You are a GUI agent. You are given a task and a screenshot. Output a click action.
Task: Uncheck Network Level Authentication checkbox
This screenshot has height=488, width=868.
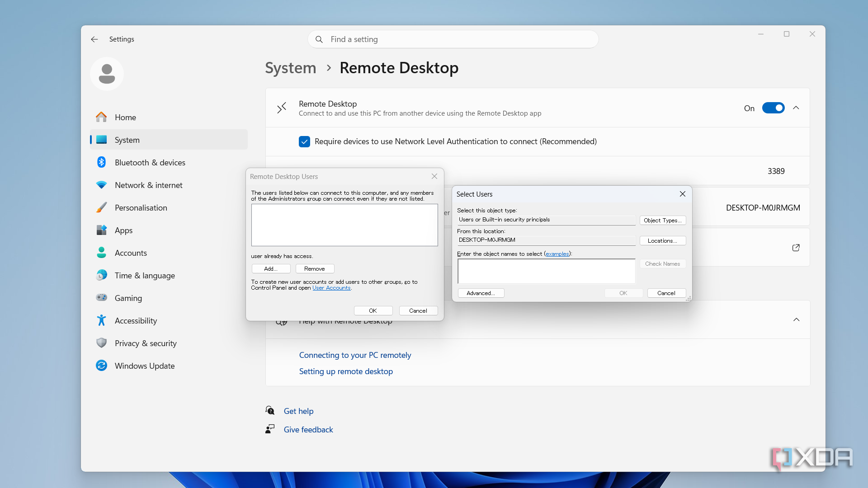[x=304, y=142]
